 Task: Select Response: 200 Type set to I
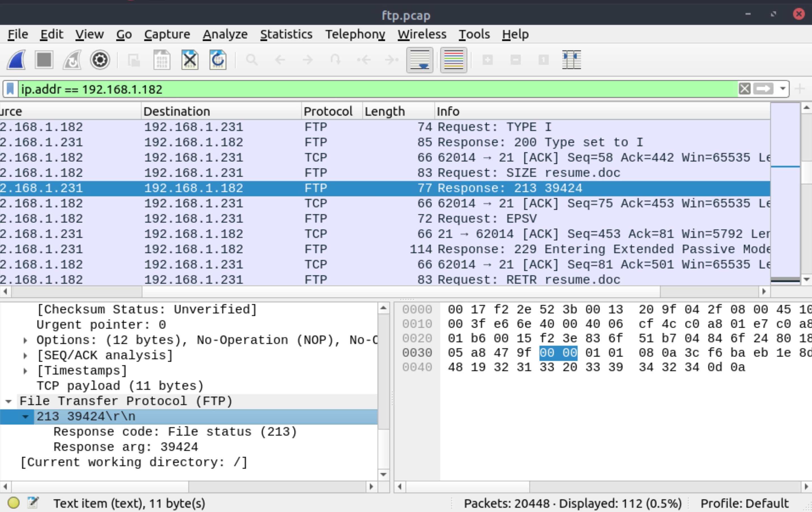pos(385,142)
